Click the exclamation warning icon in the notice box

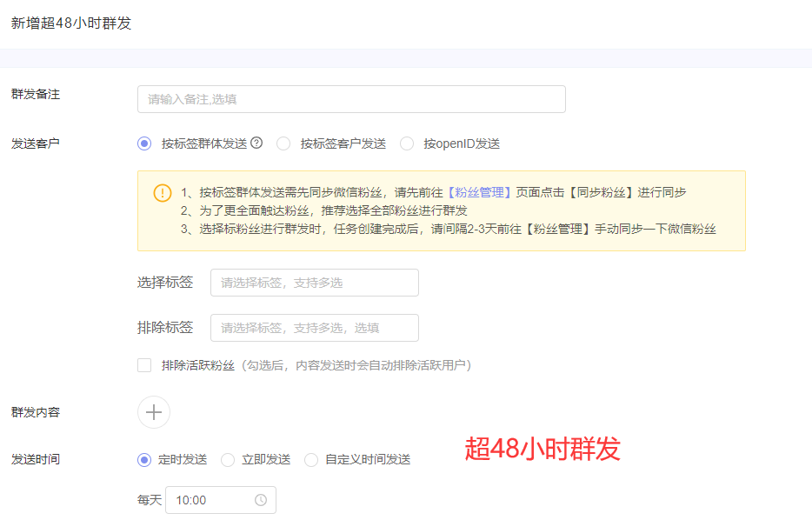coord(163,194)
